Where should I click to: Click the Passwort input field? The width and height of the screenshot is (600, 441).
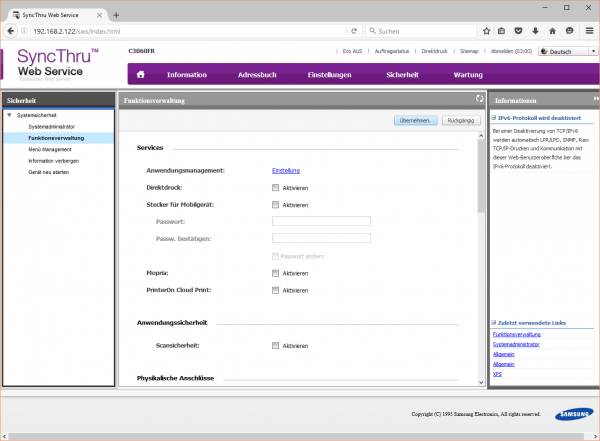point(321,221)
